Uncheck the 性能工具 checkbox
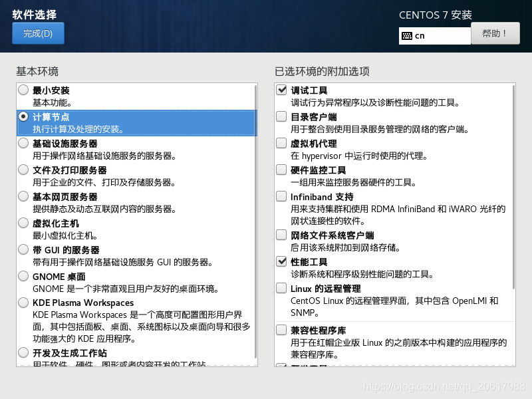 click(281, 261)
